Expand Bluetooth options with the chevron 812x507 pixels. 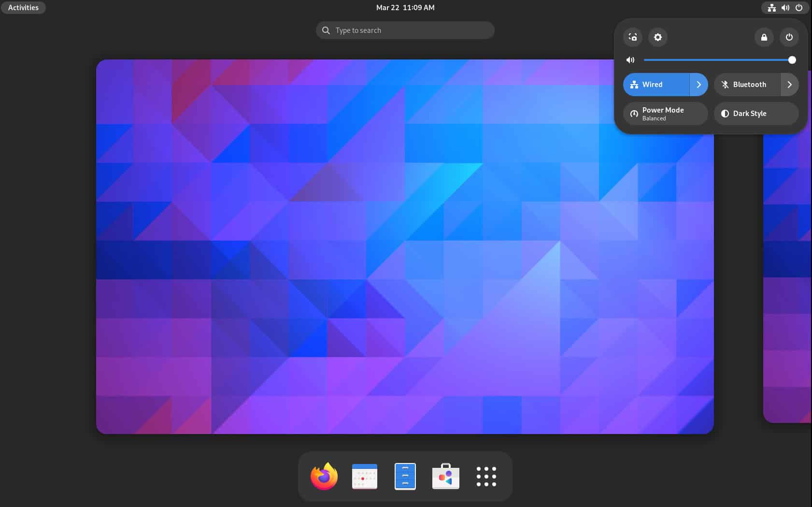(x=789, y=84)
